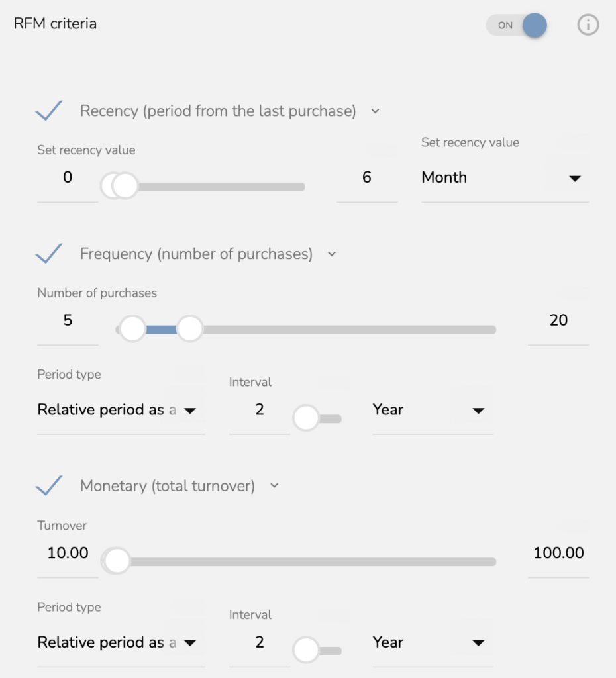Viewport: 616px width, 678px height.
Task: Click the info icon beside RFM criteria
Action: tap(588, 24)
